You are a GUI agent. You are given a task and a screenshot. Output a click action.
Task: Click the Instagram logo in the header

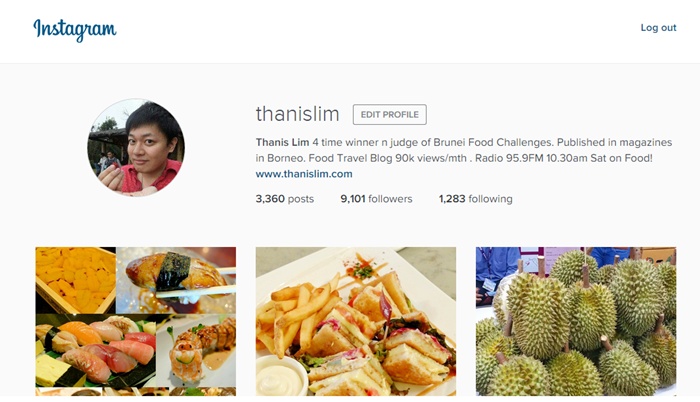click(75, 30)
